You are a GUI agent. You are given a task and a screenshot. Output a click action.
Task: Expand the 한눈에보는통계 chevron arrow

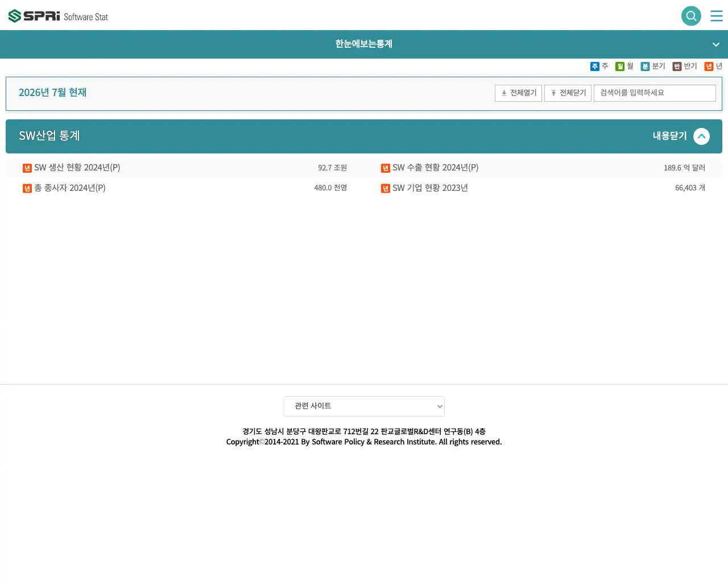(716, 44)
